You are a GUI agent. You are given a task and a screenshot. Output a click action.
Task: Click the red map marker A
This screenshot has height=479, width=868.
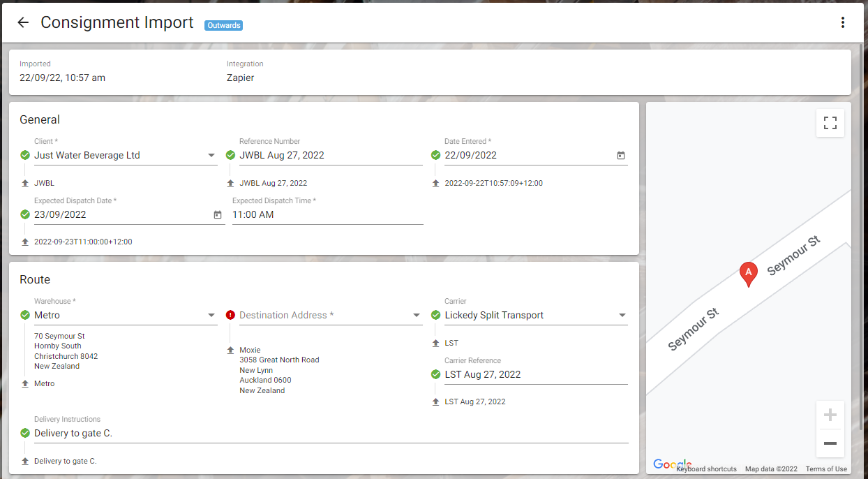[748, 274]
